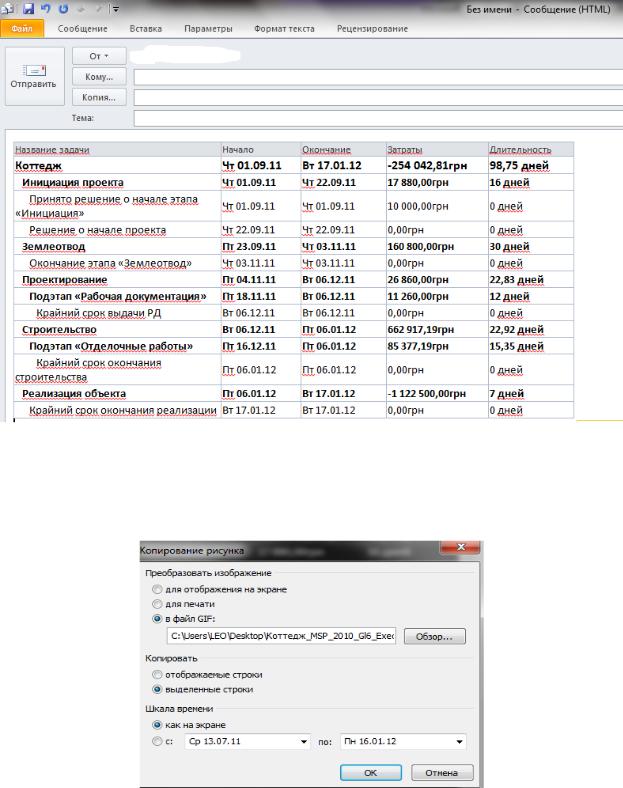Click the Undo arrow icon
The width and height of the screenshot is (623, 788).
point(46,8)
